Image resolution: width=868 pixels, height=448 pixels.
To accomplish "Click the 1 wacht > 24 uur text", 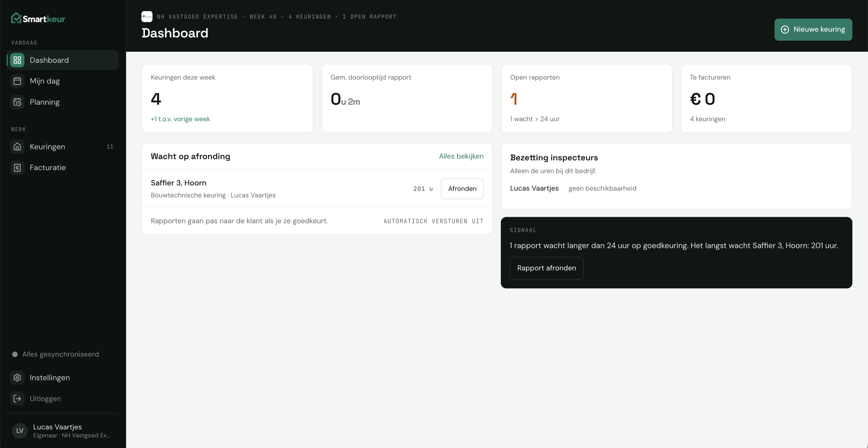I will [535, 119].
